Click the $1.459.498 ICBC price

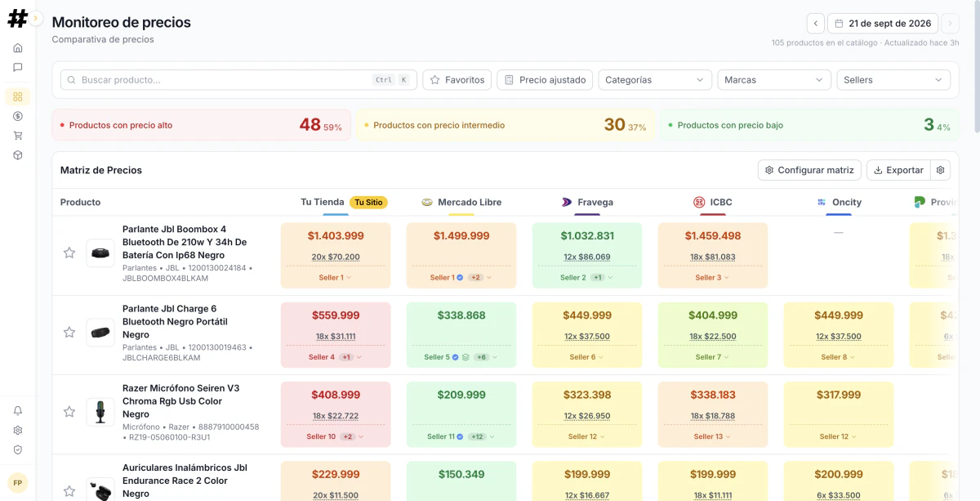click(713, 235)
